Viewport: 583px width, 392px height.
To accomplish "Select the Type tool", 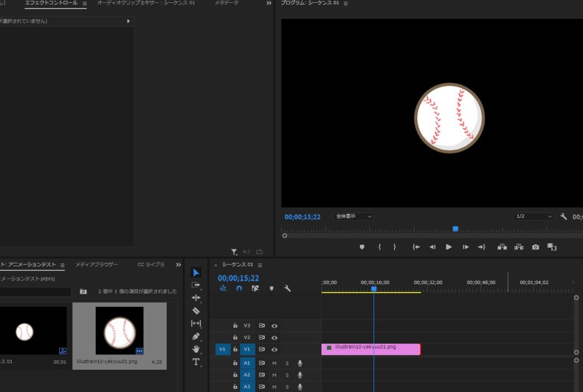I will [x=196, y=362].
